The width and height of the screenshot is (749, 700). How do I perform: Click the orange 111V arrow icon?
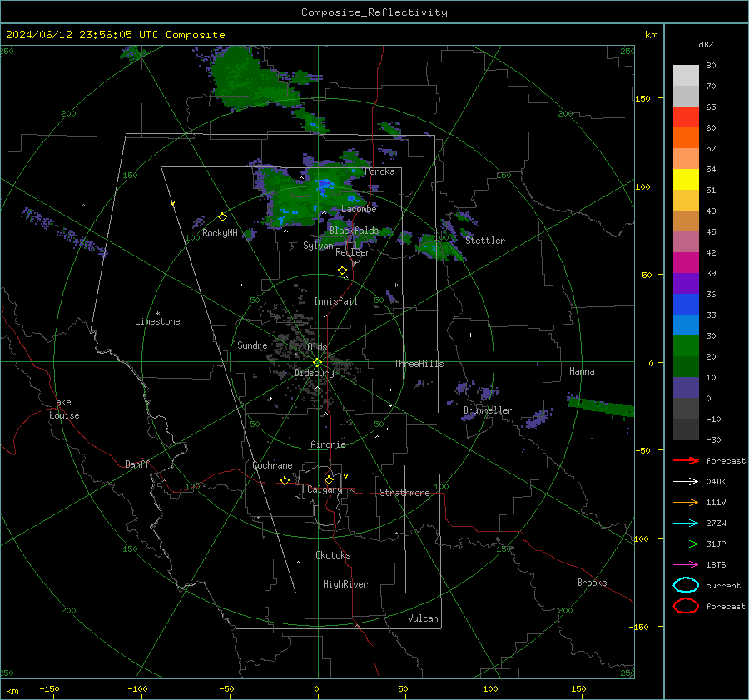pyautogui.click(x=686, y=502)
